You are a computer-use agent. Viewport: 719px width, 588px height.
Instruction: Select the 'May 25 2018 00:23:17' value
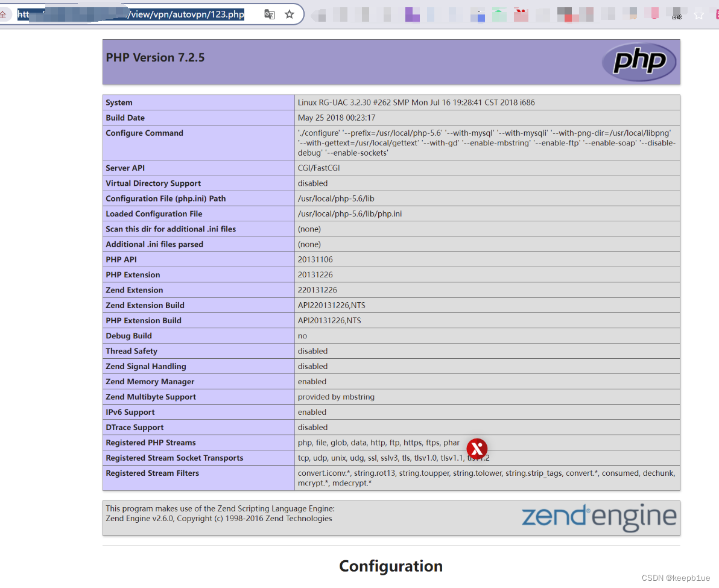337,118
